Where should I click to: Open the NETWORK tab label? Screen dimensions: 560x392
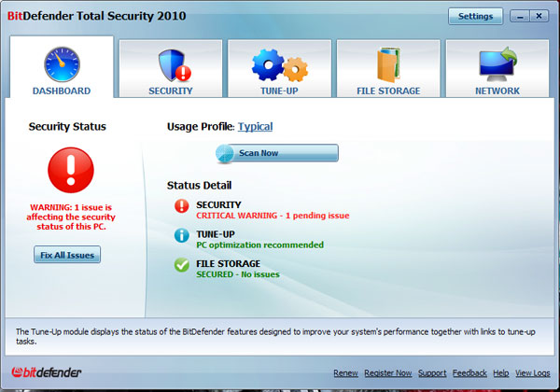pos(497,91)
